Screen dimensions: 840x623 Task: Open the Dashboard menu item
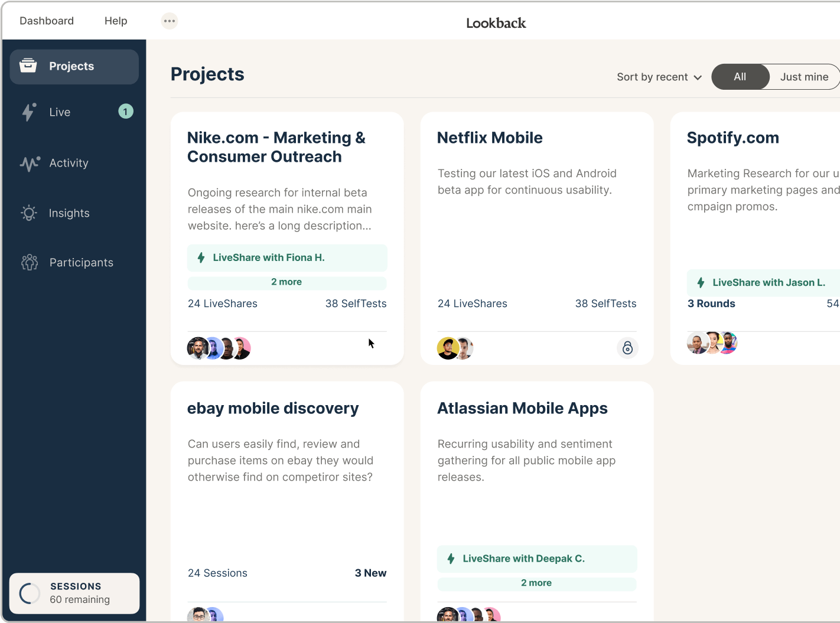pos(46,21)
